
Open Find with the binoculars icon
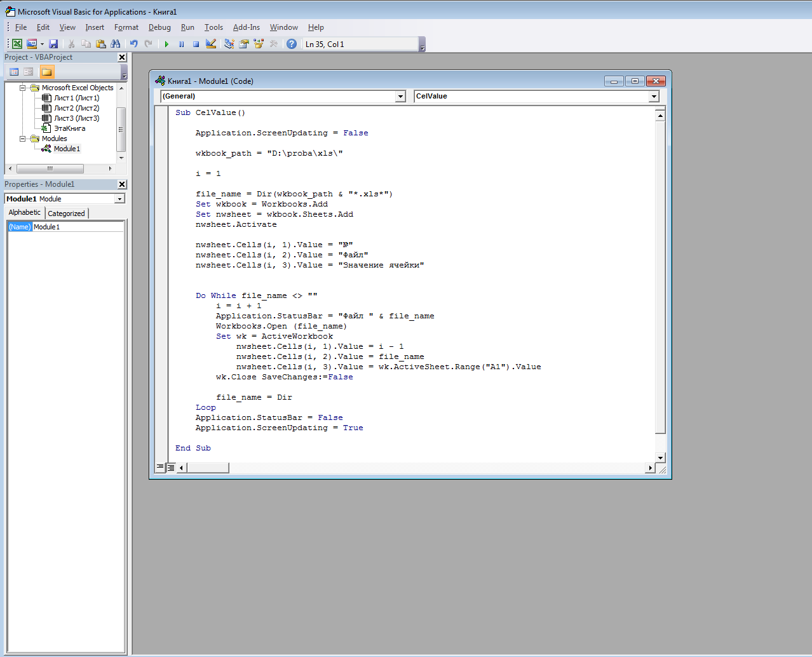pos(115,44)
